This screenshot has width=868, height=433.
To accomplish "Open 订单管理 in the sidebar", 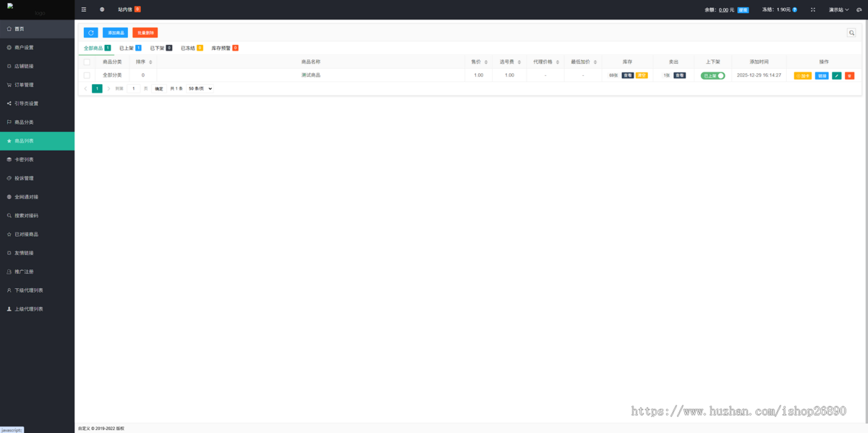I will pos(37,85).
